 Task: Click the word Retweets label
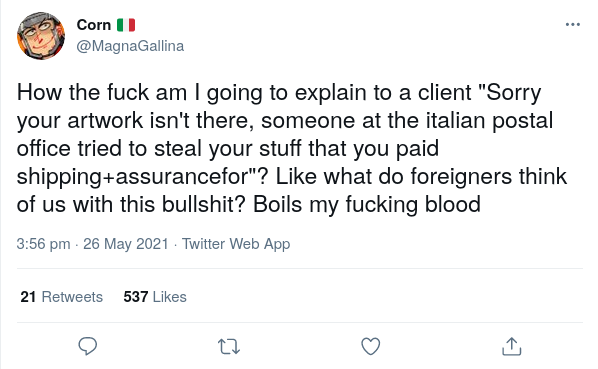72,297
